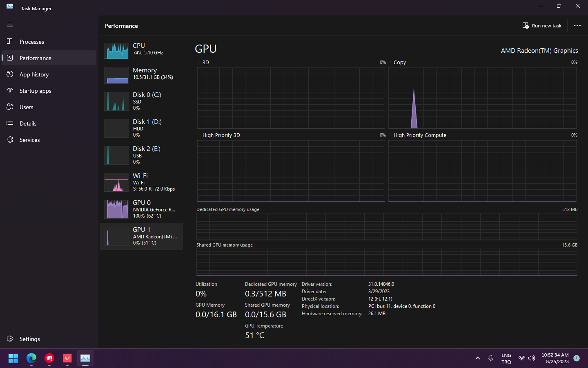Open the clock and date flyout
The height and width of the screenshot is (368, 588).
click(x=555, y=358)
